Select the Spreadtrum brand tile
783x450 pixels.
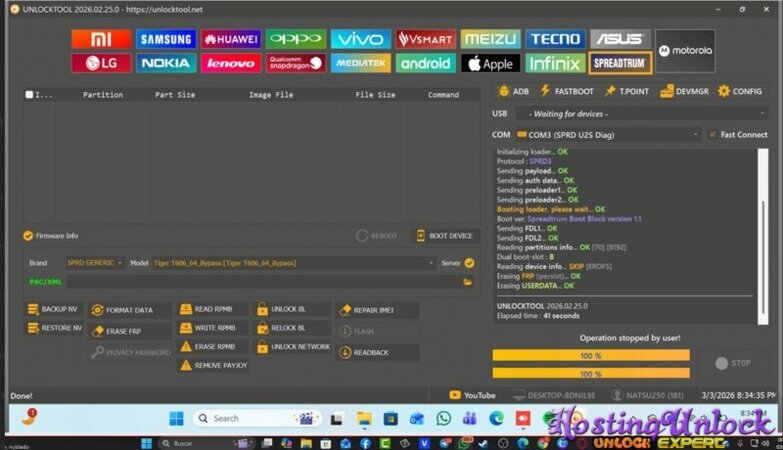(x=620, y=63)
